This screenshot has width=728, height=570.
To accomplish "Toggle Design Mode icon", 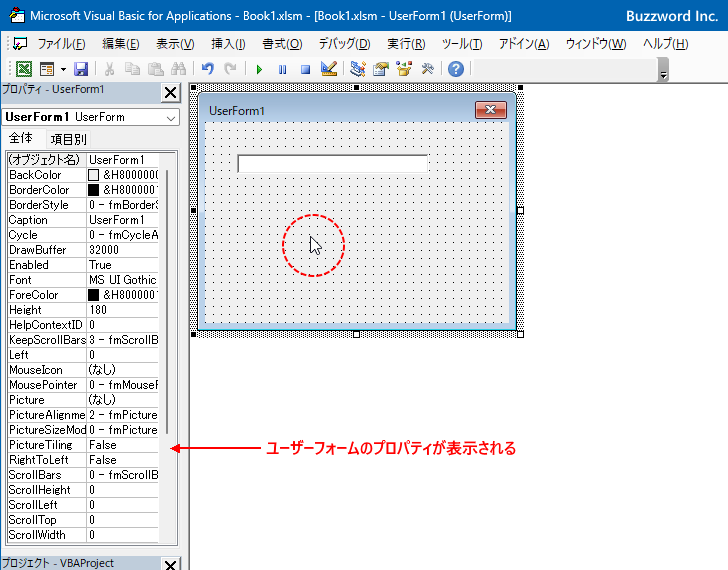I will [329, 69].
